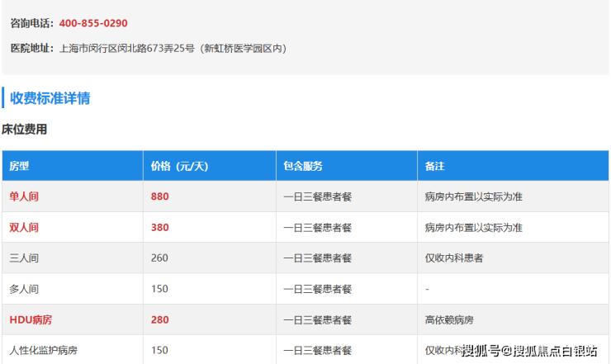Click the 床位费用 subheading

pyautogui.click(x=25, y=129)
